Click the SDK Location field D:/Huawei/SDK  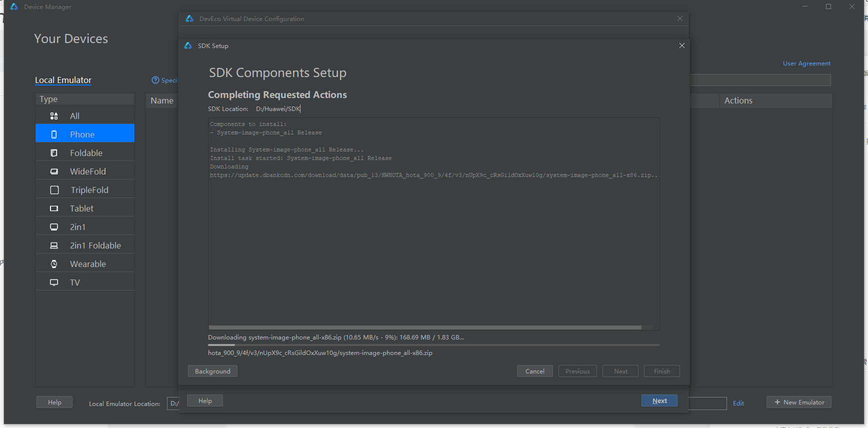278,108
